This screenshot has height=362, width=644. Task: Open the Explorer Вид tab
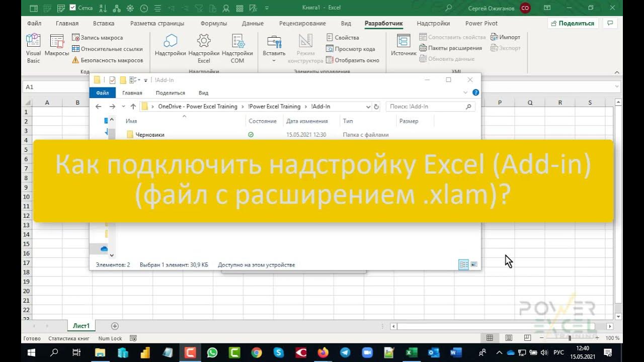203,93
